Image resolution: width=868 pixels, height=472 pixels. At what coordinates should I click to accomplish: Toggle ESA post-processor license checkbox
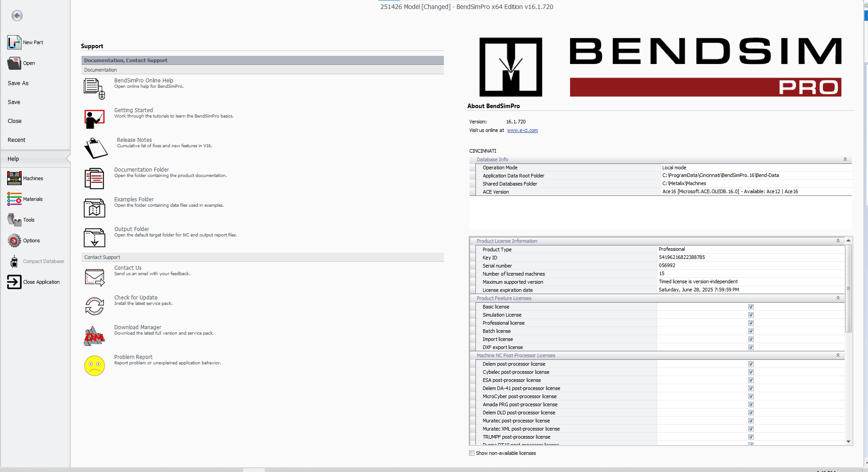pyautogui.click(x=751, y=380)
